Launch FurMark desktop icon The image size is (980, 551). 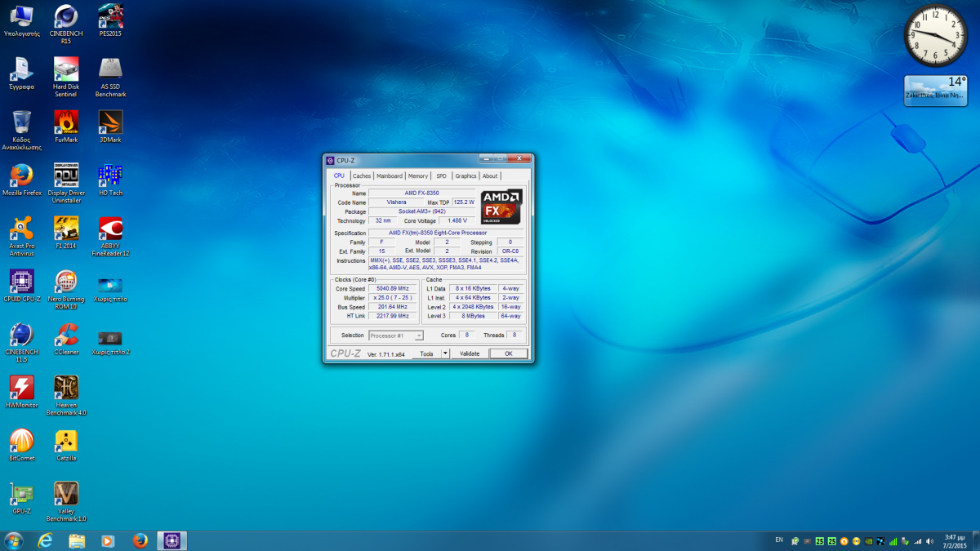pyautogui.click(x=66, y=127)
